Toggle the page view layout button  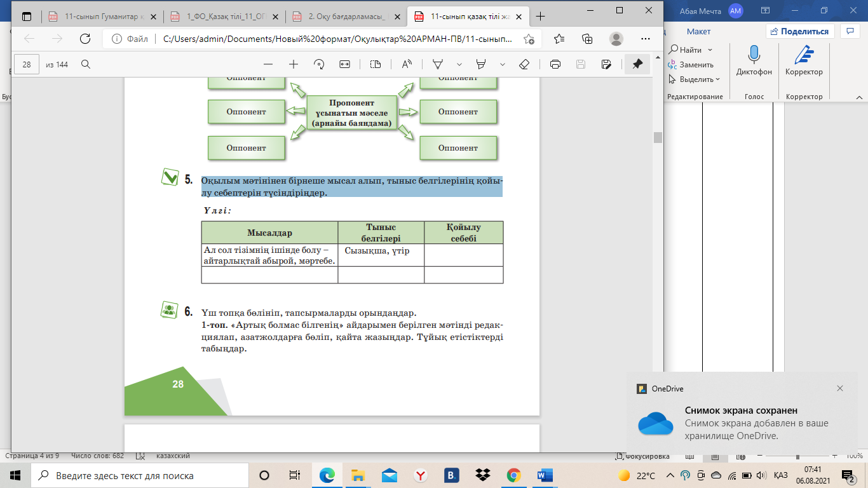click(x=376, y=64)
